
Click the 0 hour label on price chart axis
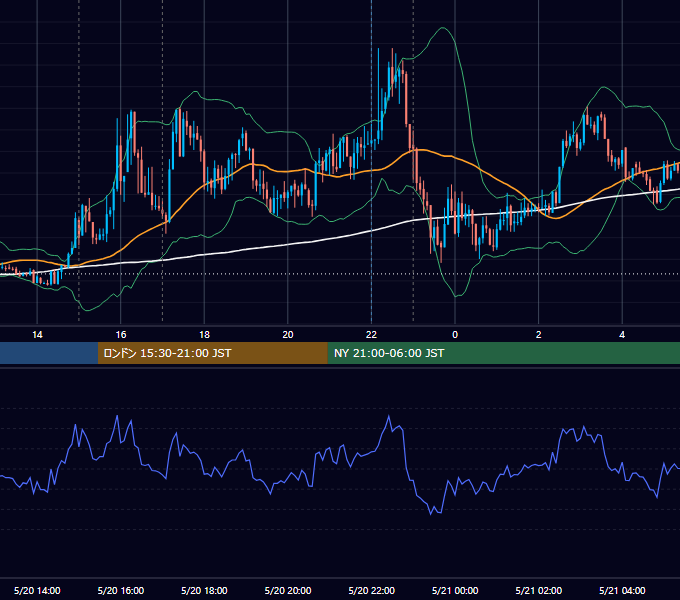pos(455,335)
